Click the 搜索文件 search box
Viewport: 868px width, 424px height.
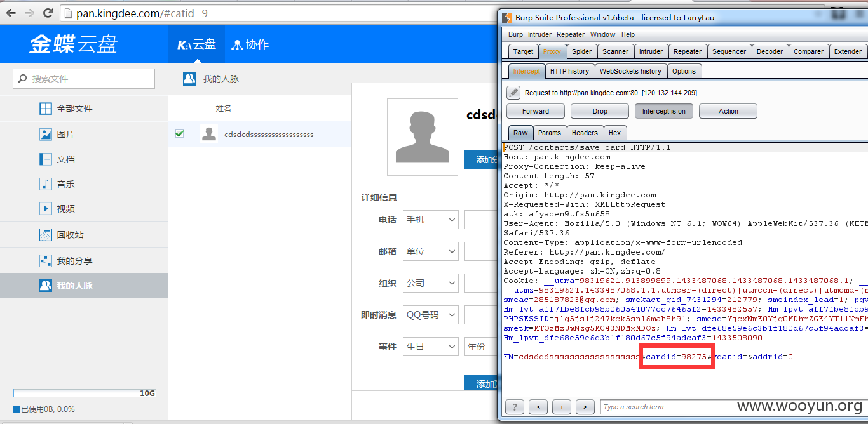(x=84, y=79)
